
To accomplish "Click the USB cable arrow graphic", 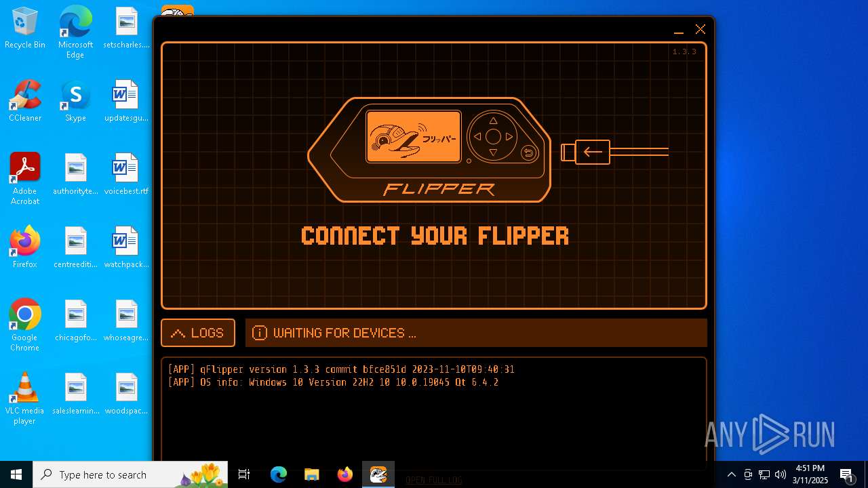I will [x=615, y=152].
